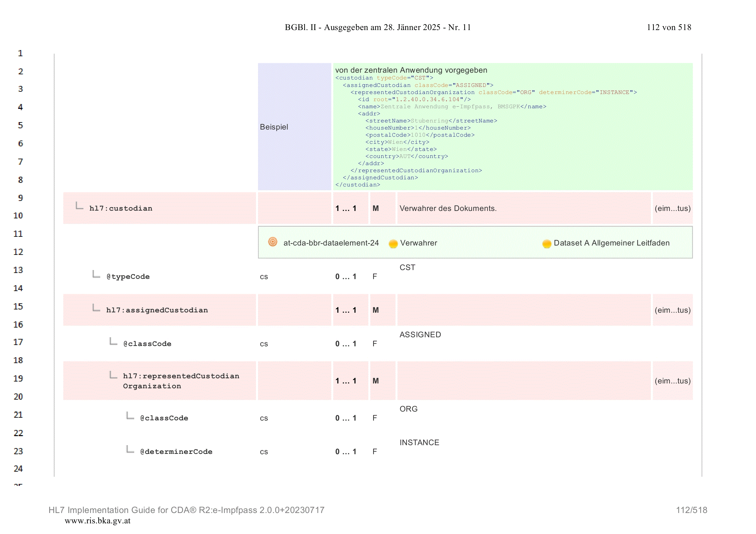Select the hl7:custodian tree row

click(x=378, y=208)
